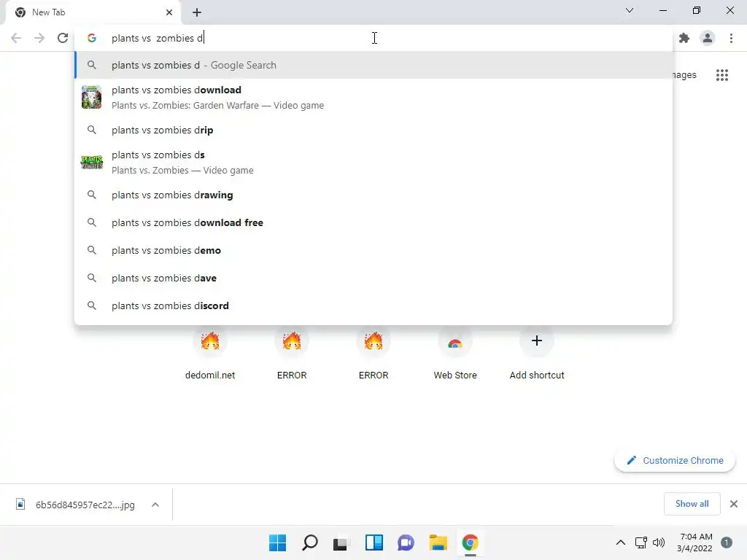Click search icon beside 'demo' suggestion
This screenshot has height=560, width=747.
coord(91,250)
